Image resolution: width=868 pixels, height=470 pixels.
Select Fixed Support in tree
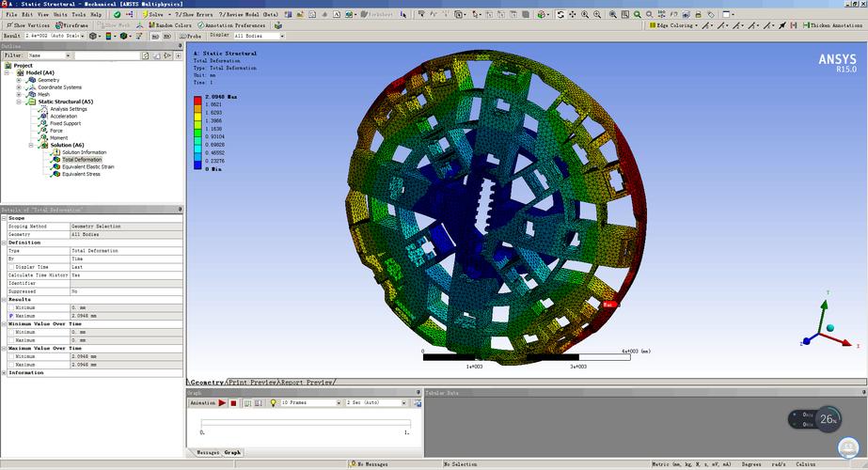(x=65, y=123)
